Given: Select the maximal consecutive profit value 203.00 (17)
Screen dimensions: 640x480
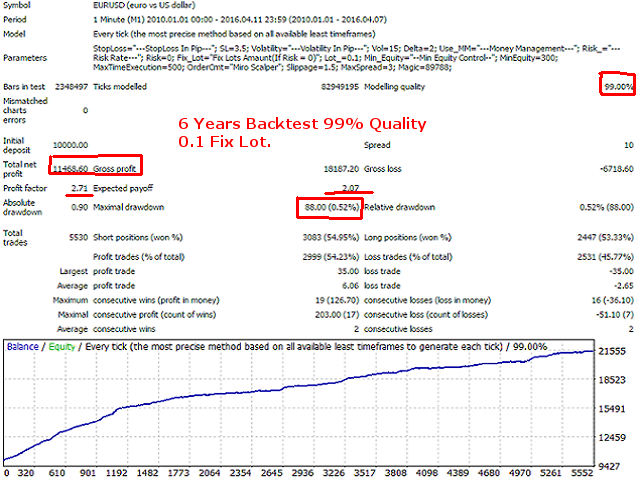Looking at the screenshot, I should [x=337, y=315].
